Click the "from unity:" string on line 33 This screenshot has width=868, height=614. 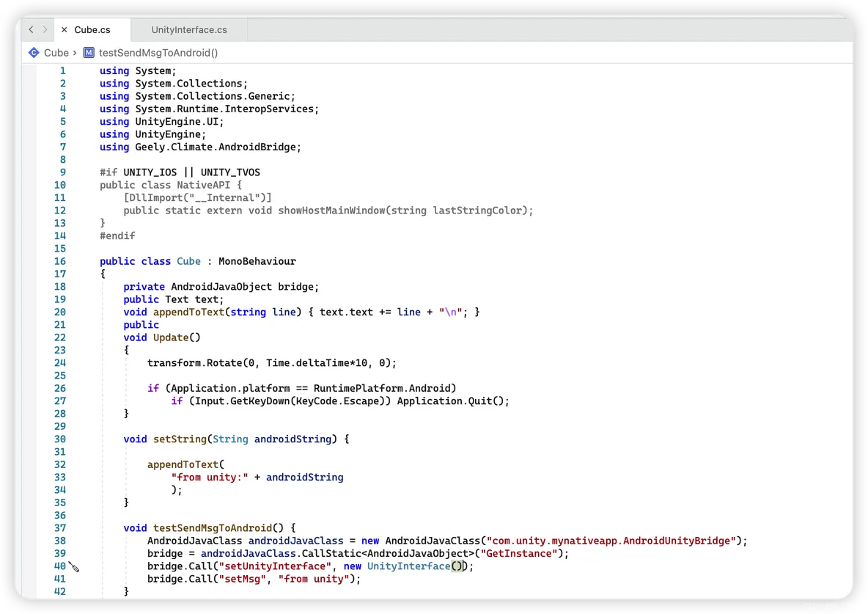[209, 478]
